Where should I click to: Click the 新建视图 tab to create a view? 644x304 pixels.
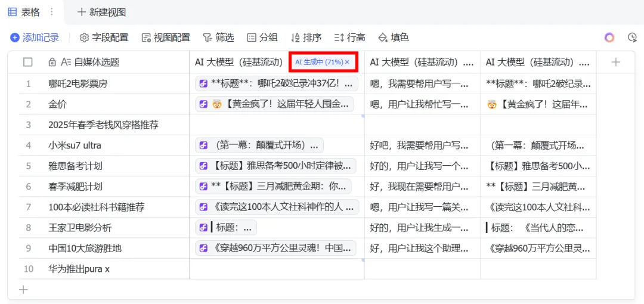pos(102,13)
